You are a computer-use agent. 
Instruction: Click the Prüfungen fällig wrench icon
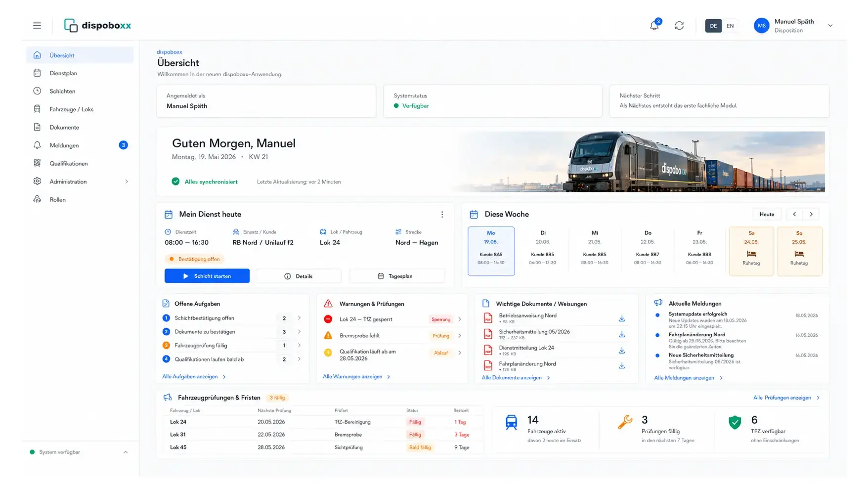625,422
